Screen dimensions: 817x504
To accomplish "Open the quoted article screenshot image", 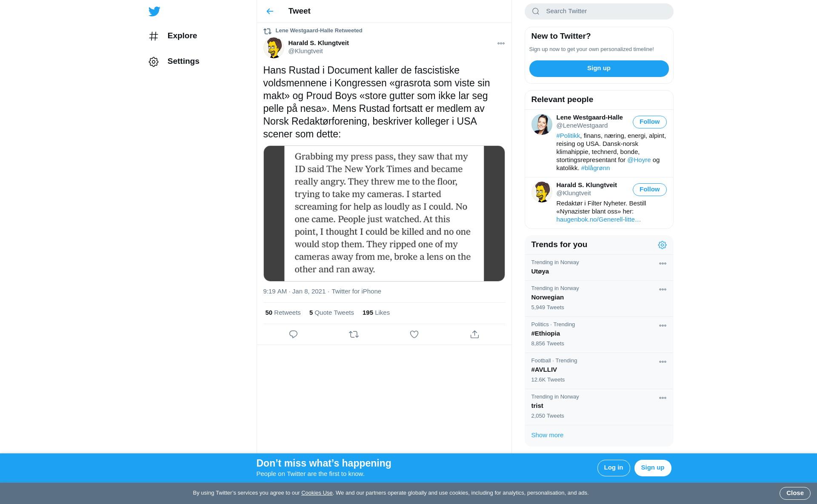I will [x=384, y=214].
